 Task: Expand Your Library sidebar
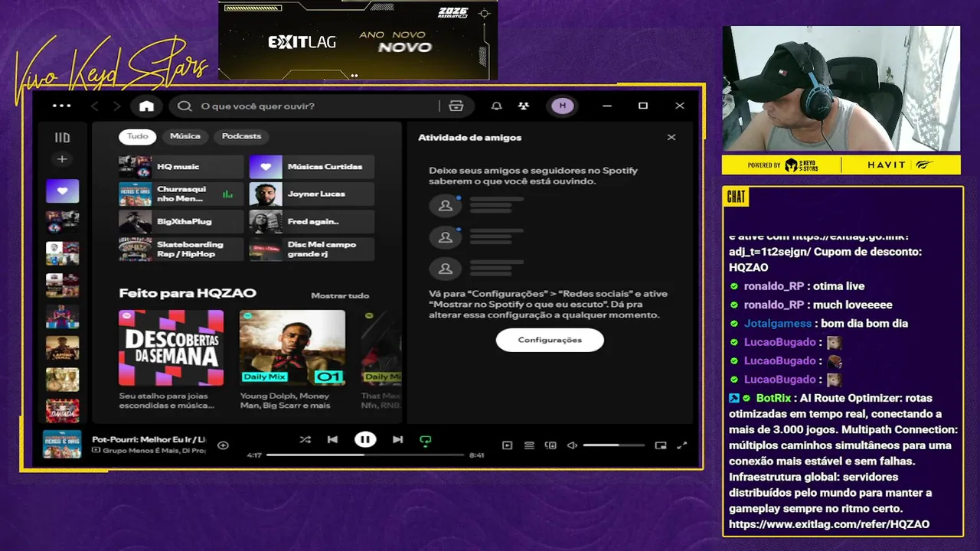[62, 138]
